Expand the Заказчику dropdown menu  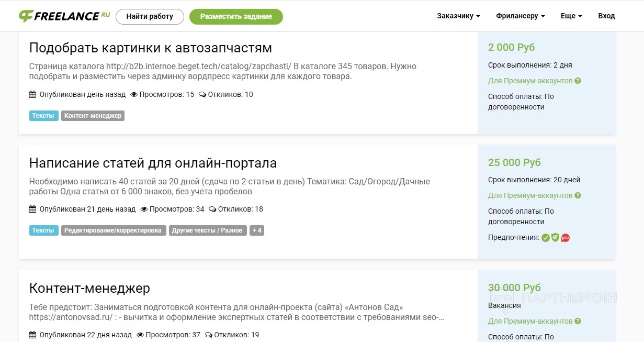(x=458, y=16)
